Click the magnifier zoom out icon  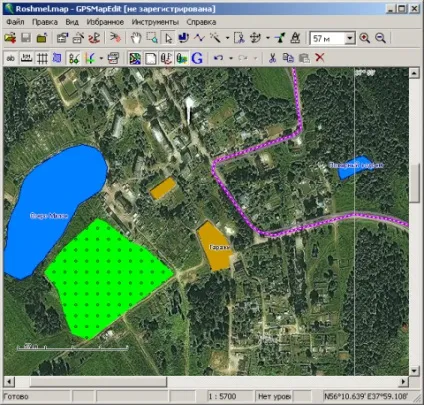click(380, 38)
